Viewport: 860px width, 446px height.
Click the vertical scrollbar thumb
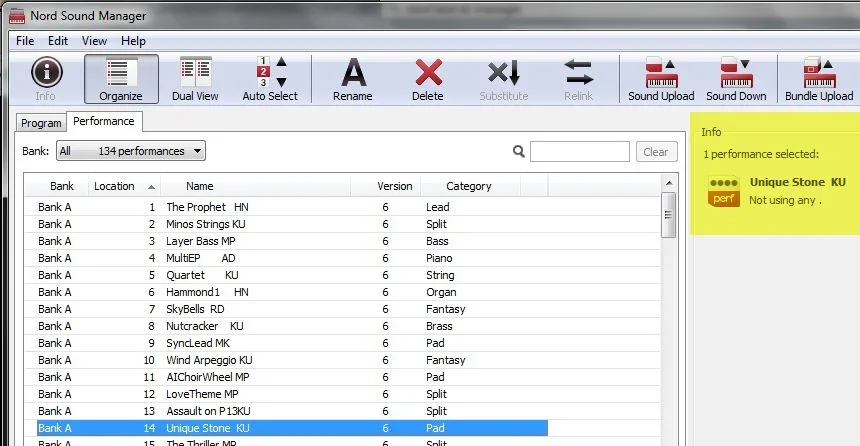point(669,215)
